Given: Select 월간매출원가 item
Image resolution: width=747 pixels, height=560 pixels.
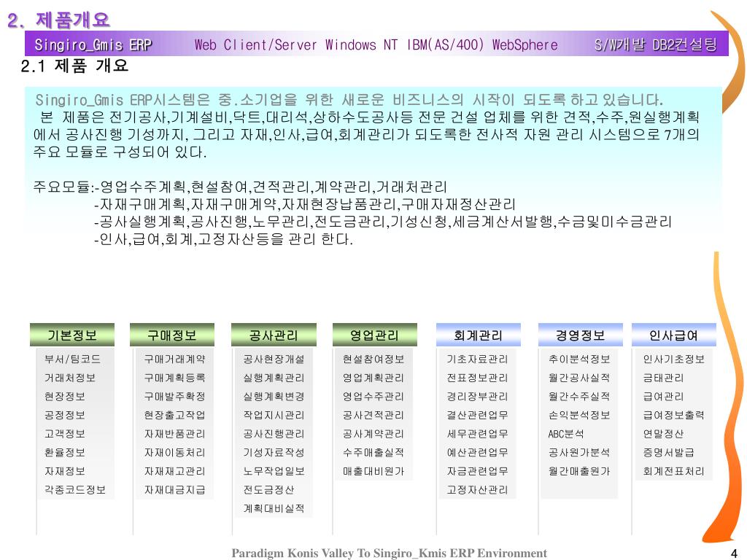Looking at the screenshot, I should pos(579,471).
